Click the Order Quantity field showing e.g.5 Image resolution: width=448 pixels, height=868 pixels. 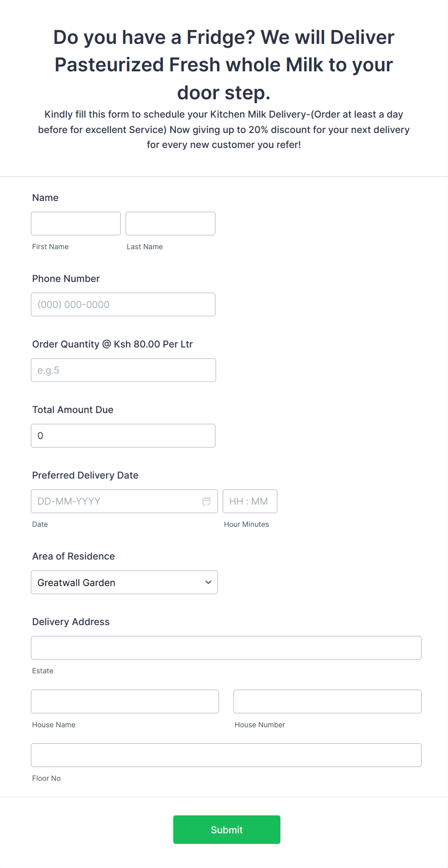coord(123,370)
